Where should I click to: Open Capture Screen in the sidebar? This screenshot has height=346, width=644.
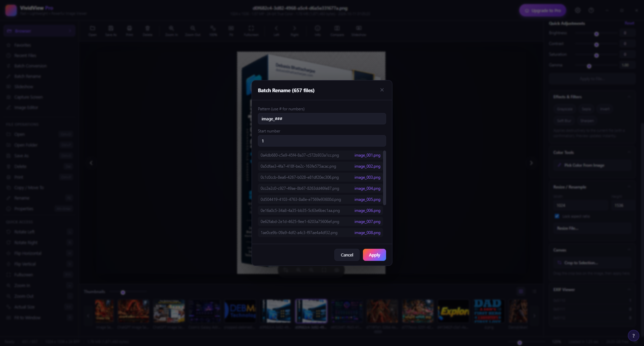(x=29, y=97)
